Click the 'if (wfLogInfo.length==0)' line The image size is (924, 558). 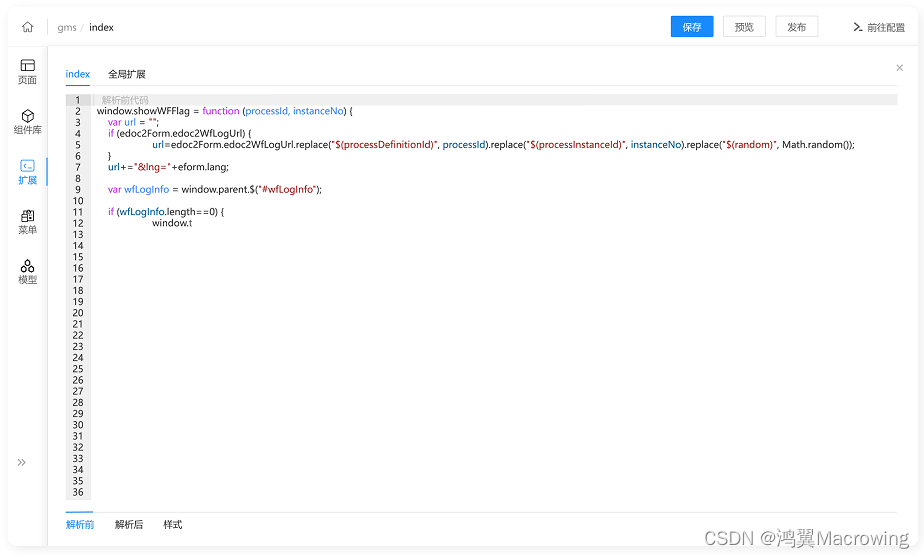(x=166, y=212)
